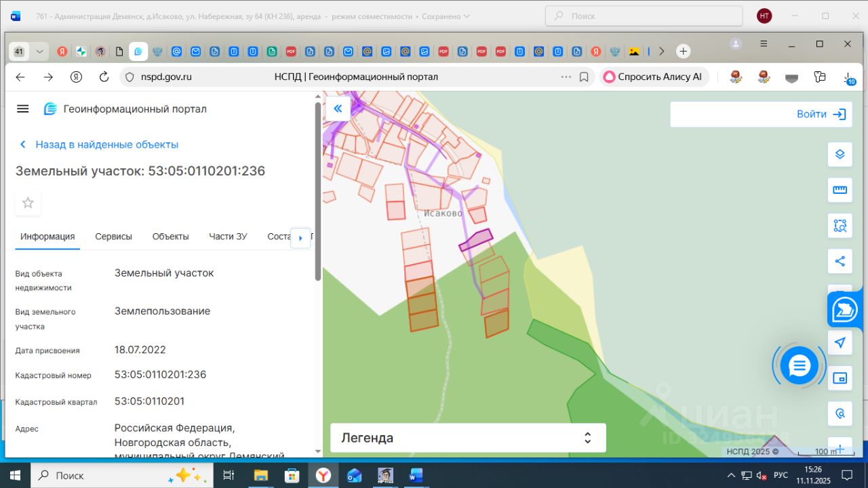Viewport: 868px width, 488px height.
Task: Add parcel to favorites with star
Action: pyautogui.click(x=28, y=203)
